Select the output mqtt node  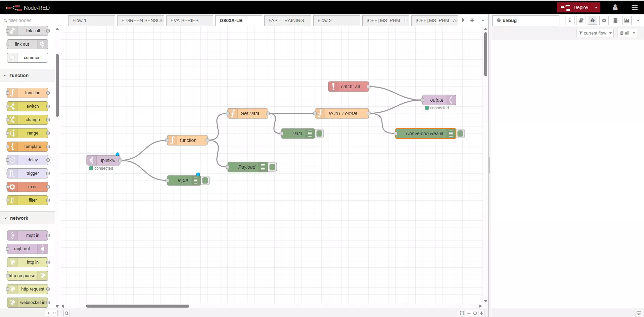tap(439, 100)
